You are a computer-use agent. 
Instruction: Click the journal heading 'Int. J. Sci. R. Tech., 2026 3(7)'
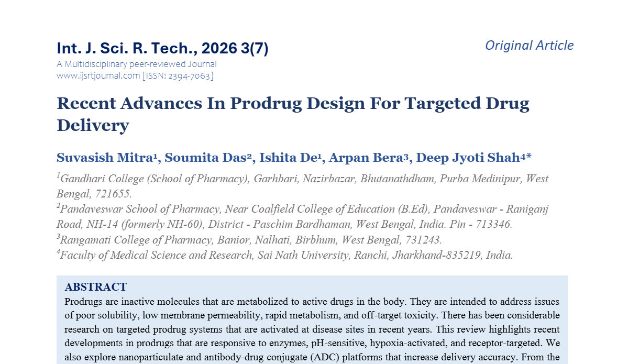162,49
